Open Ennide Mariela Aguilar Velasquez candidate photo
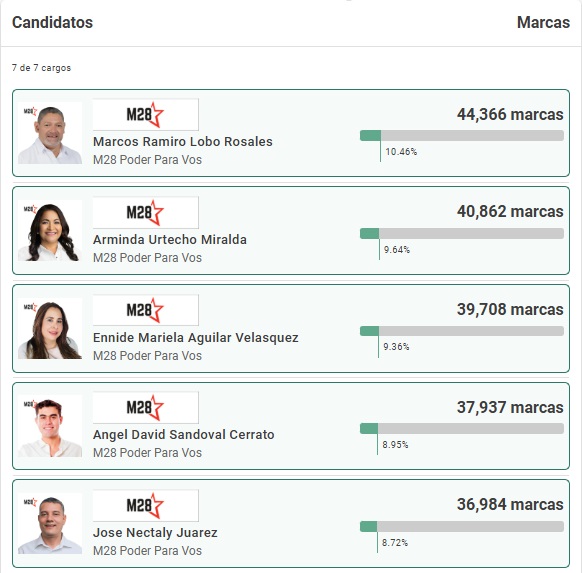Viewport: 582px width, 573px height. coord(50,328)
